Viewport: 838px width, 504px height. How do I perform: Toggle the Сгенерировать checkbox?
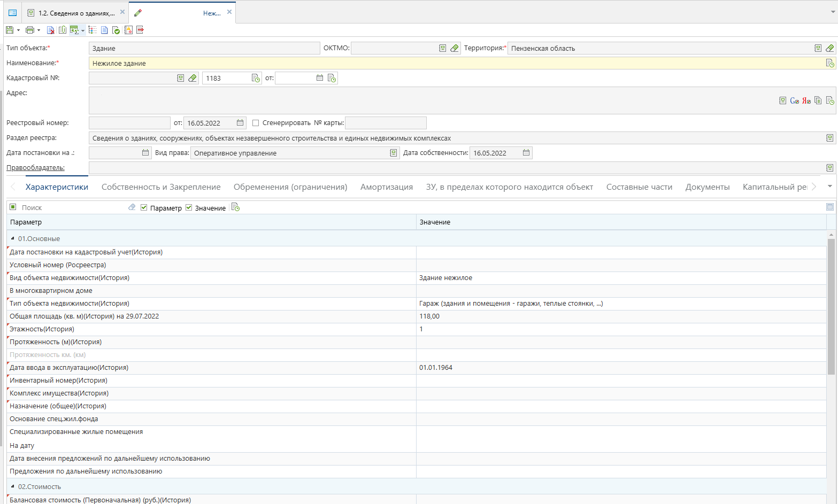(x=256, y=123)
